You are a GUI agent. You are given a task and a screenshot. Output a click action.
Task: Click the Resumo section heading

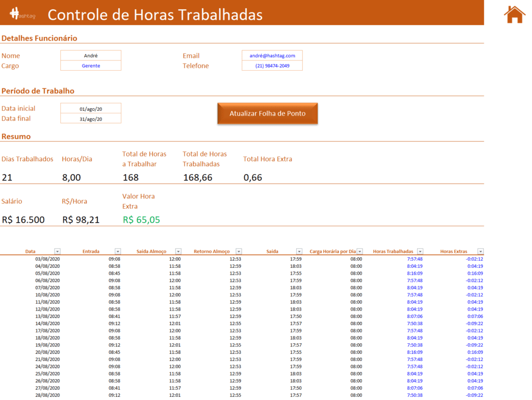click(16, 136)
